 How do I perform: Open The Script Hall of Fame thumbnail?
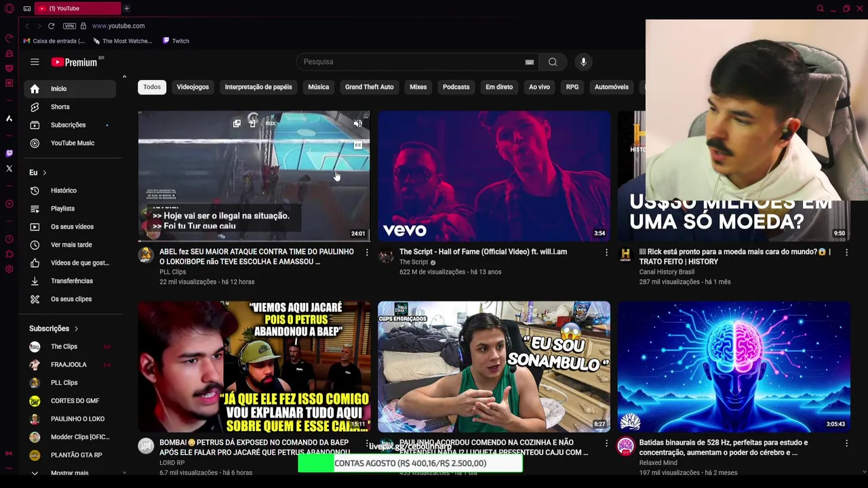coord(494,176)
